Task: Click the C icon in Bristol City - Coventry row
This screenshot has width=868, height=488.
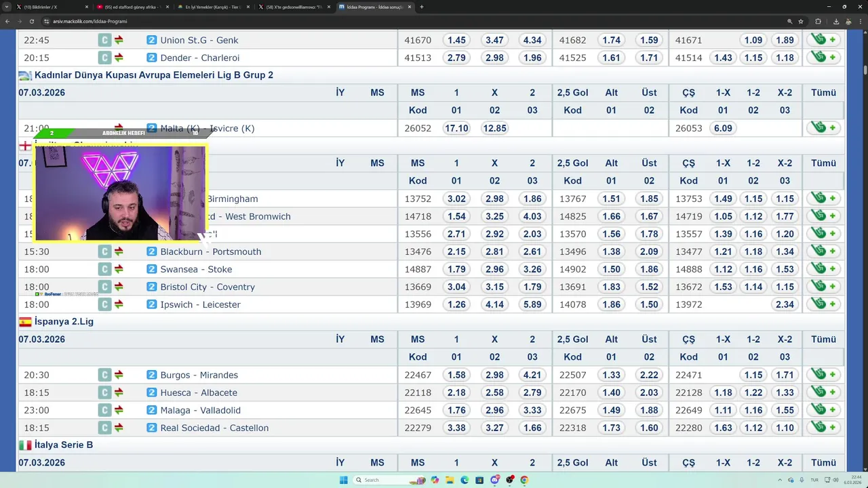Action: [x=104, y=287]
